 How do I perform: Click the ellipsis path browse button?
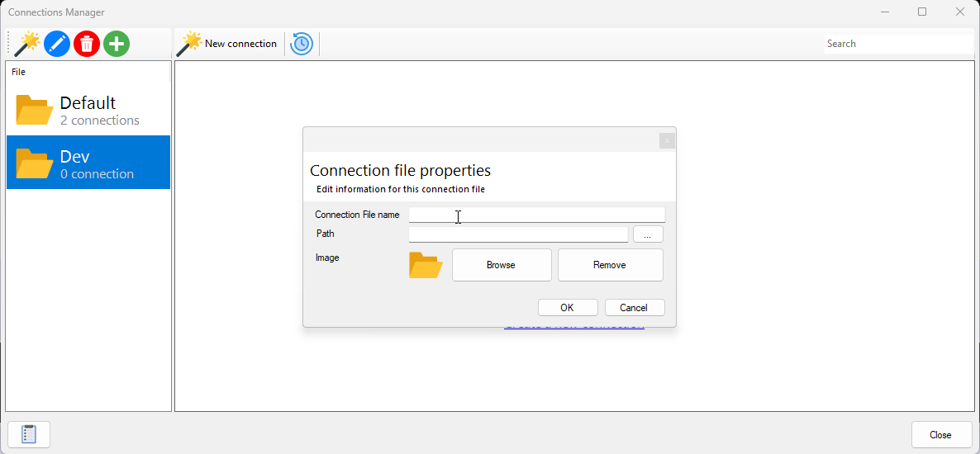(648, 234)
